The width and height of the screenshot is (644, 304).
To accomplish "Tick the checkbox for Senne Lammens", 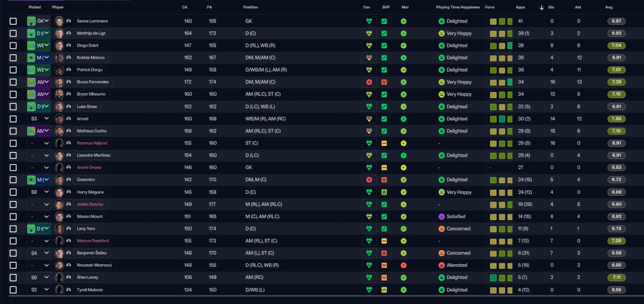I will [13, 21].
